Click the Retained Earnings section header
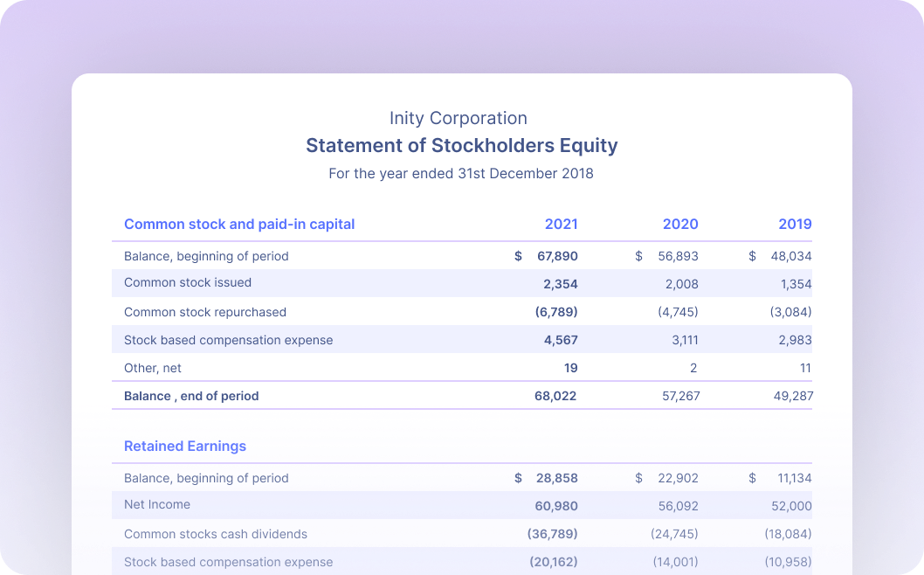The height and width of the screenshot is (575, 924). tap(185, 447)
